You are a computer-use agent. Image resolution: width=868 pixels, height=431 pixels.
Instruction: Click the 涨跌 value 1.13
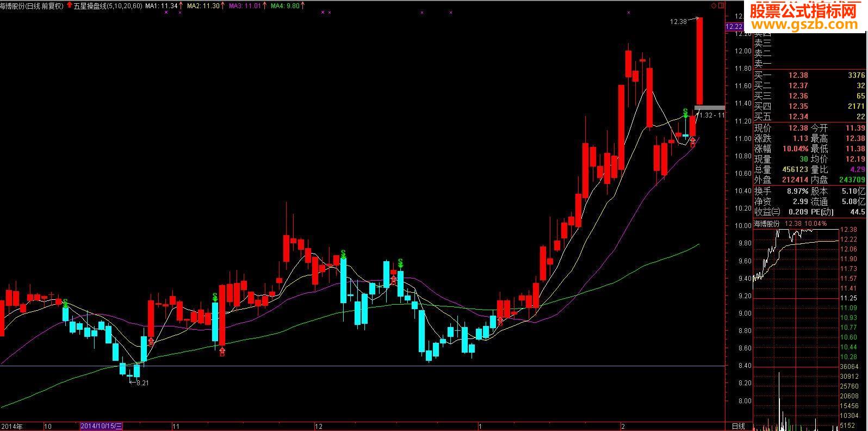[800, 138]
